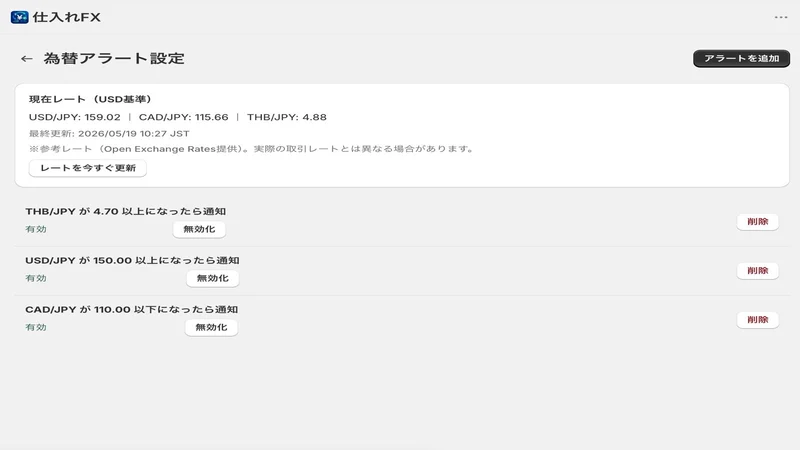Click CAD/JPY が 110.00 以下になったら通知 text
800x450 pixels.
tap(132, 309)
